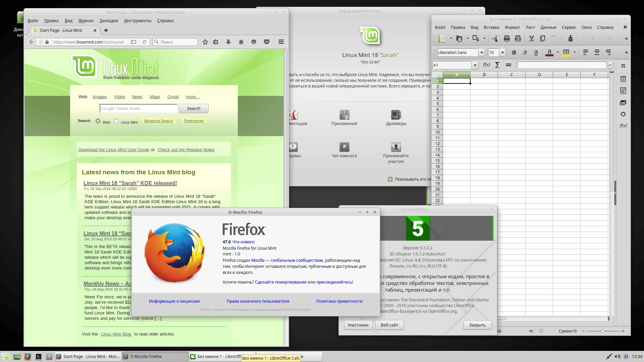This screenshot has width=644, height=362.
Task: Go to Firefox home page icon
Action: [241, 42]
